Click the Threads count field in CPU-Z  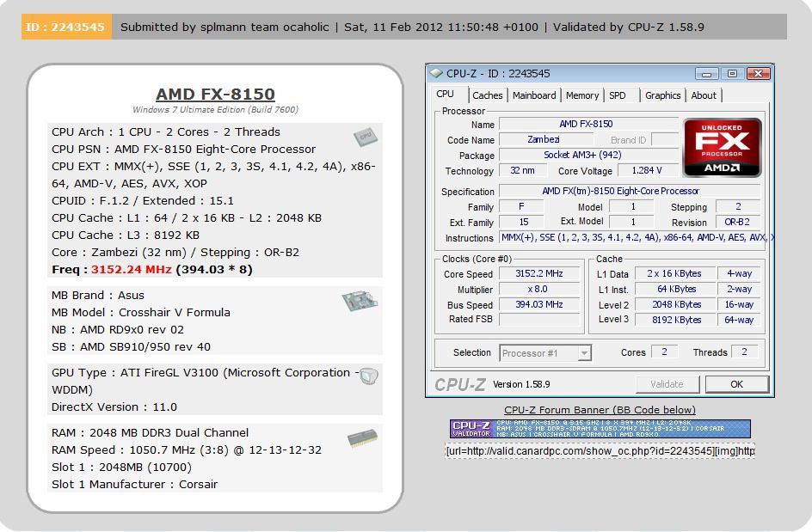point(745,352)
